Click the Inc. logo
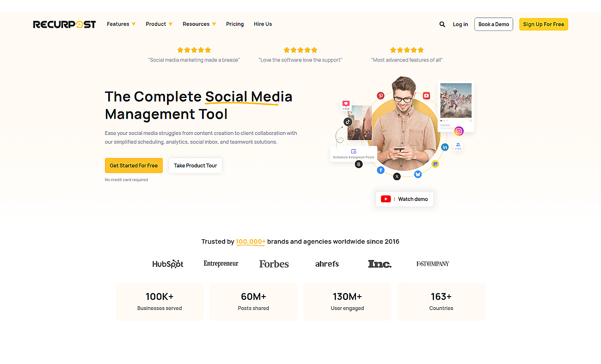Screen dimensions: 601x364 point(380,264)
